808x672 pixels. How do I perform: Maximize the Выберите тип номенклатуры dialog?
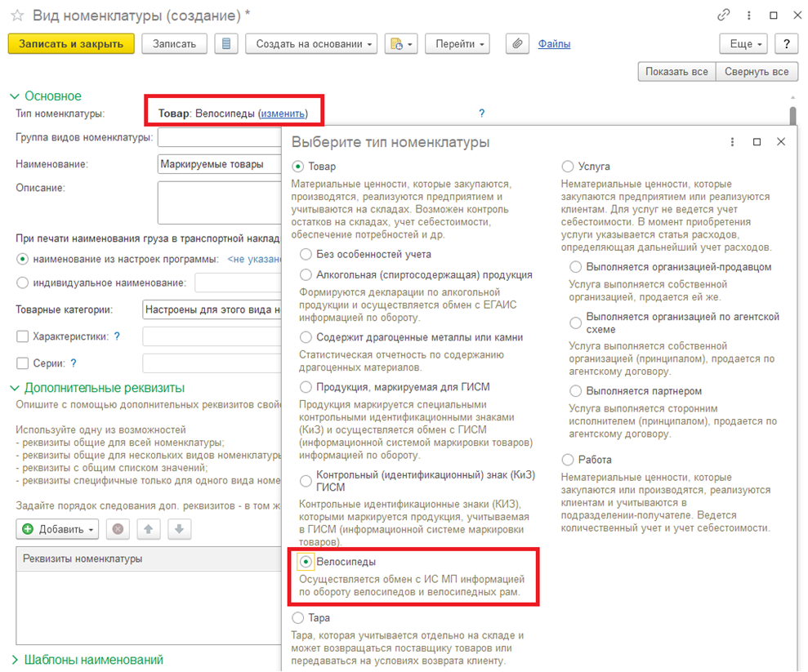[x=757, y=142]
